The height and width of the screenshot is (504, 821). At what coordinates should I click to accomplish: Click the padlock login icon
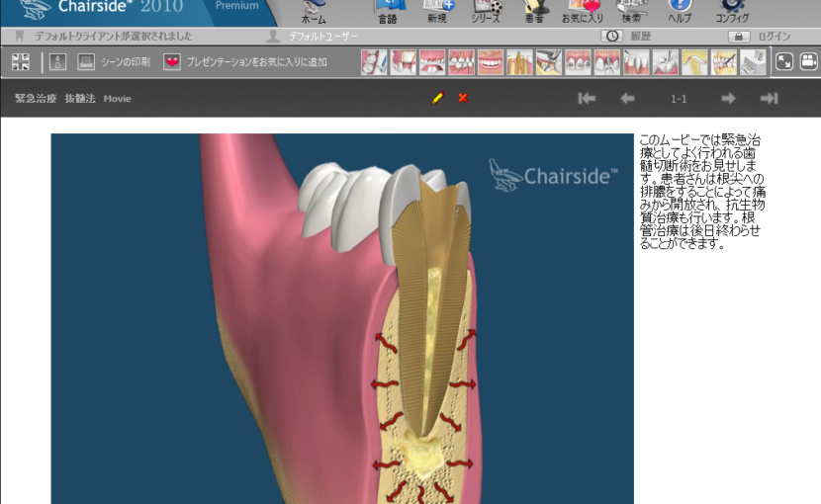click(x=739, y=37)
